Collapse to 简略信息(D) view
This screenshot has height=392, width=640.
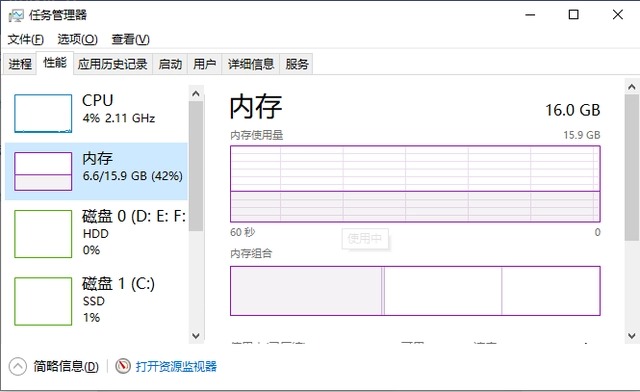tap(66, 366)
